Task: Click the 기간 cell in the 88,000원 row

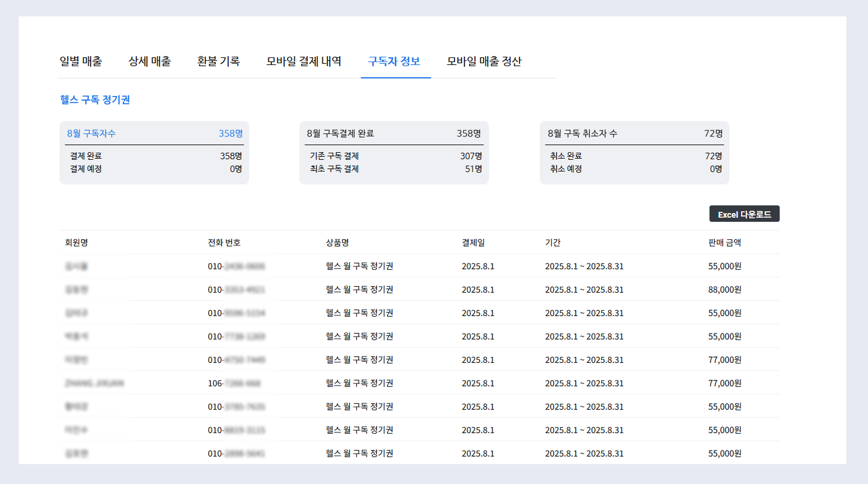Action: [x=584, y=289]
